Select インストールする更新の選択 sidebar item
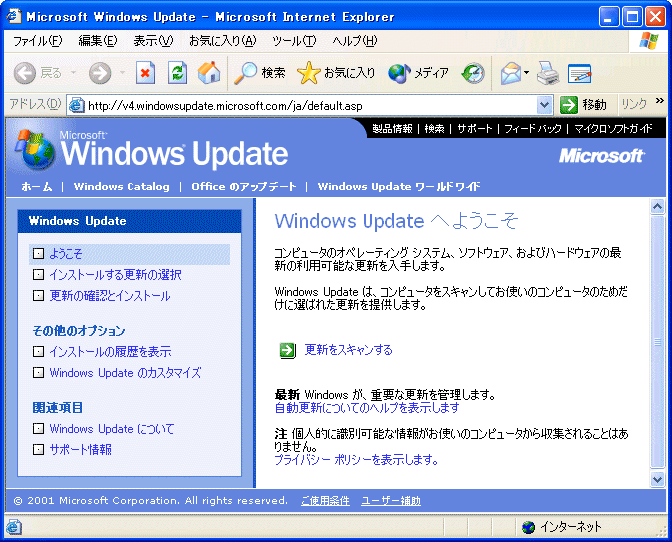The width and height of the screenshot is (672, 542). [x=115, y=275]
